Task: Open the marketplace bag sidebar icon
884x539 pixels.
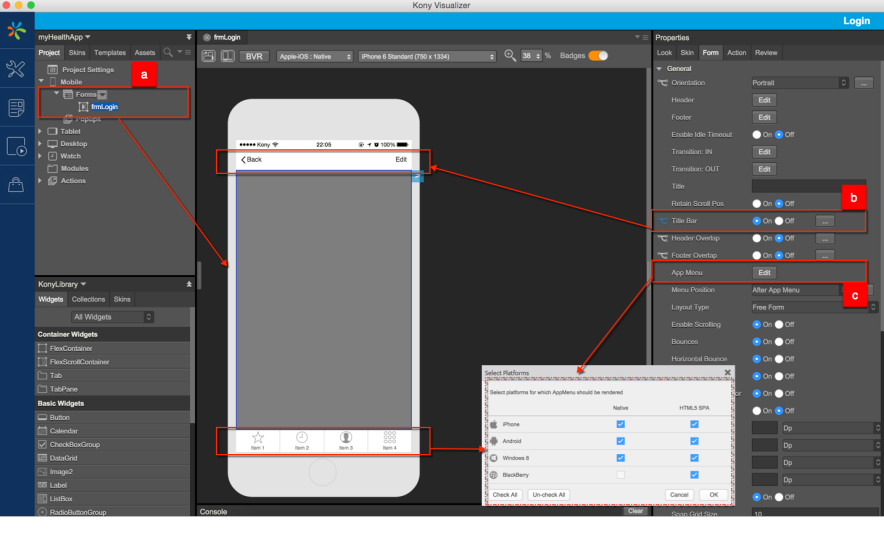Action: tap(16, 185)
